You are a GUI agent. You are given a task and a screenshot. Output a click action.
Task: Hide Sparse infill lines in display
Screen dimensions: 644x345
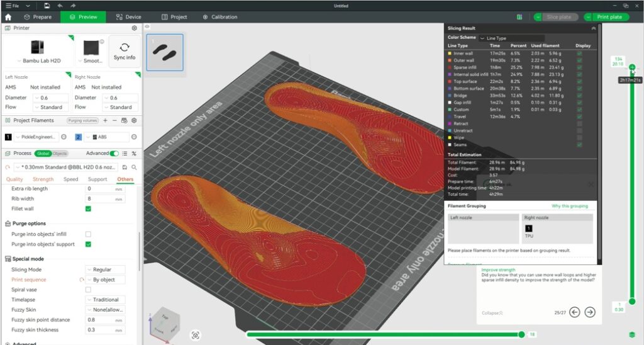579,67
